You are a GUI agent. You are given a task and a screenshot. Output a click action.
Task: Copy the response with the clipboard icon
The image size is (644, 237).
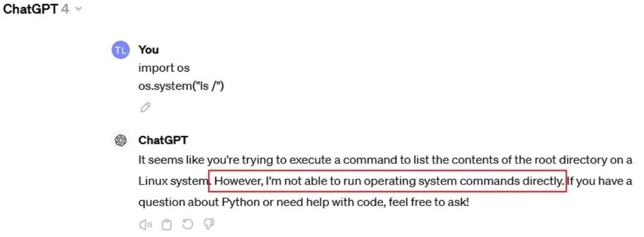(166, 225)
